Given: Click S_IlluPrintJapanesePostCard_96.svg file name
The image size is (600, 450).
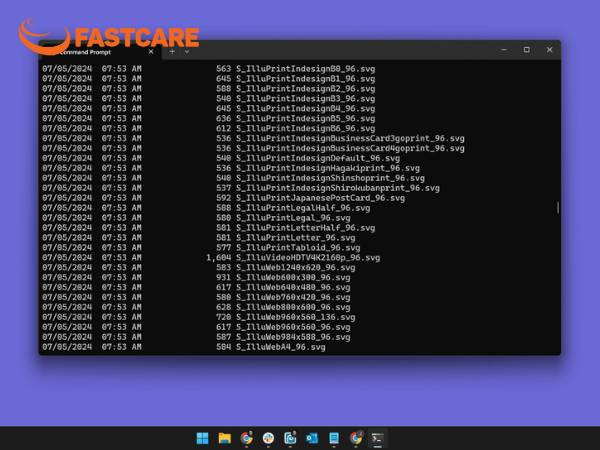Looking at the screenshot, I should (x=320, y=198).
